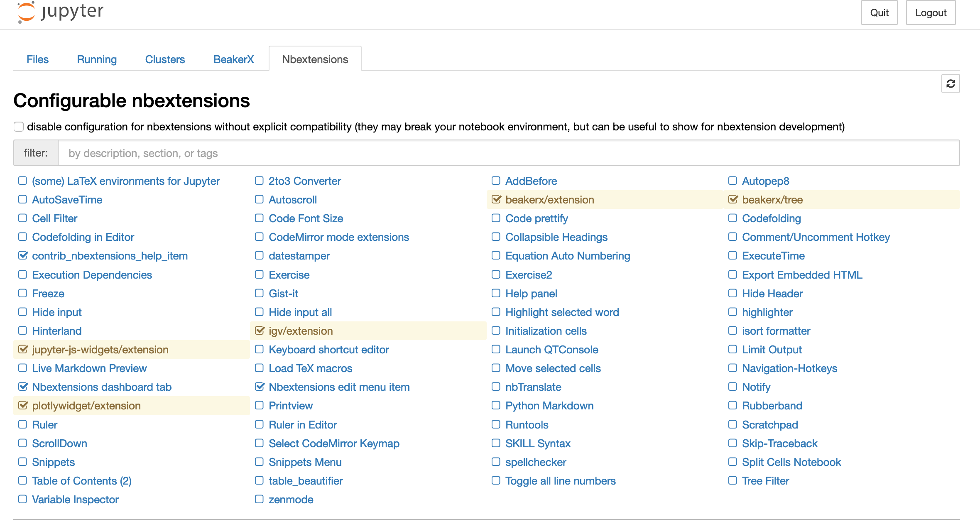Screen dimensions: 980x529
Task: Select the Table of Contents (2) link
Action: coord(81,481)
